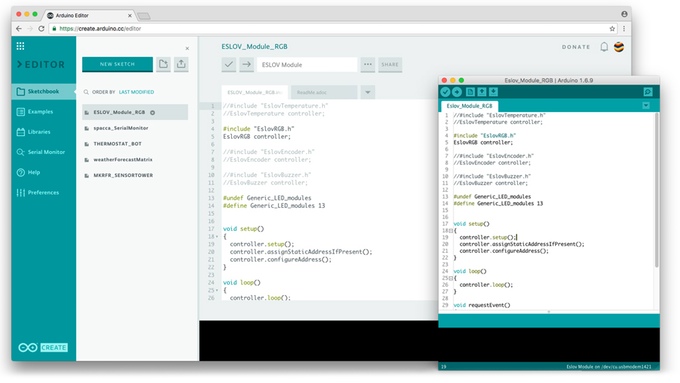Create a new sketch with NEW SKETCH
This screenshot has height=383, width=680.
117,64
